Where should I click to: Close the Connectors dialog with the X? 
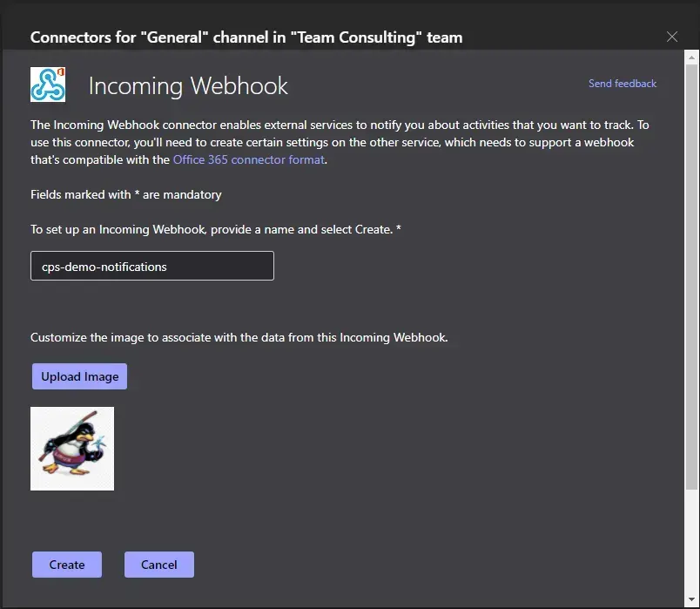click(x=672, y=37)
